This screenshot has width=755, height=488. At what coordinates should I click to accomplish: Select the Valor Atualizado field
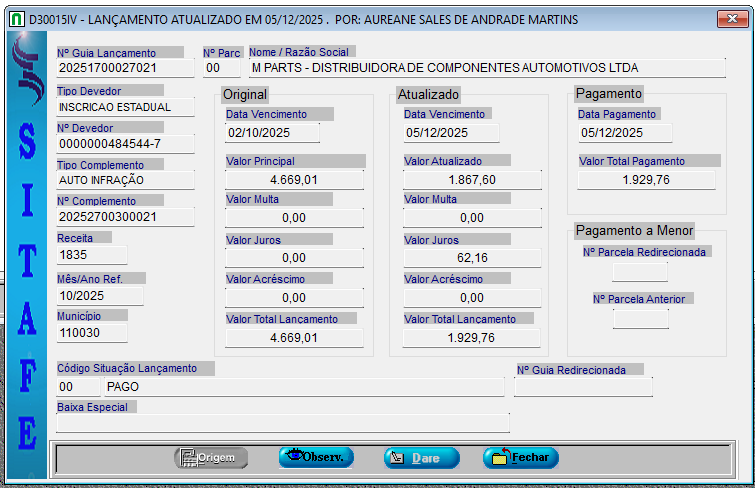(472, 179)
